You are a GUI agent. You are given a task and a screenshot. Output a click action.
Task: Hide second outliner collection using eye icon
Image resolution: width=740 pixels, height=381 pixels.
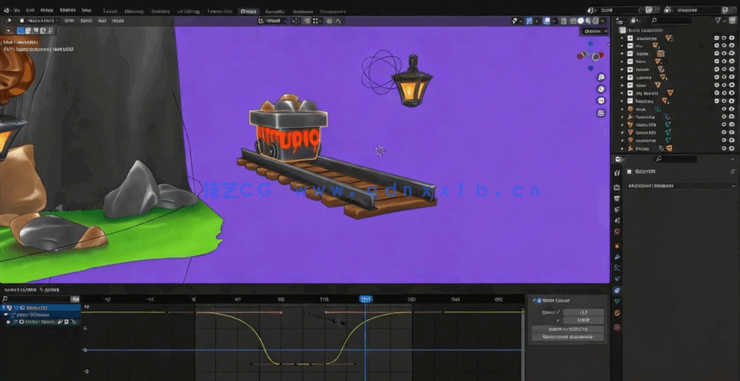pos(724,46)
